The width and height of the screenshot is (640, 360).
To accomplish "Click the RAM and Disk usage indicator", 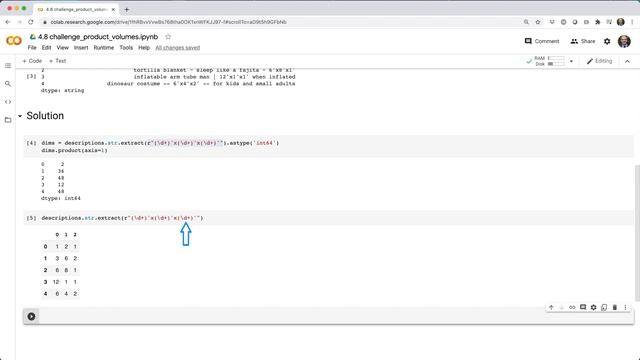I will pos(550,61).
